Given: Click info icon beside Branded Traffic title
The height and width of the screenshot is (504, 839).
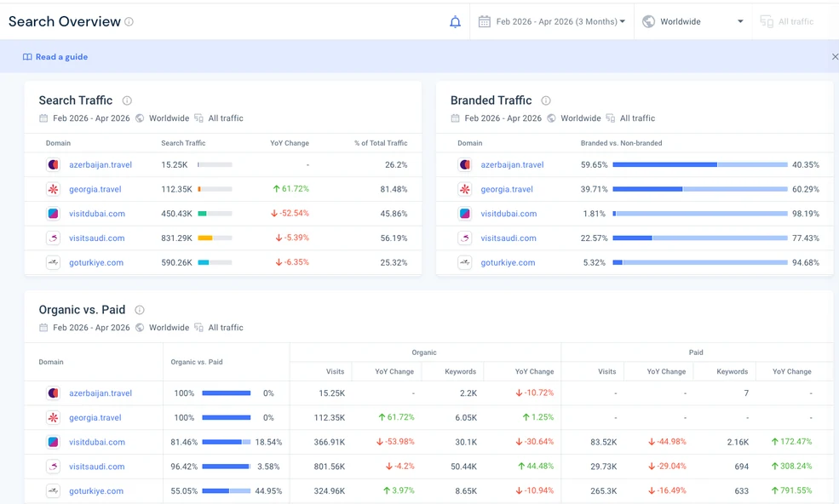Looking at the screenshot, I should click(x=546, y=100).
